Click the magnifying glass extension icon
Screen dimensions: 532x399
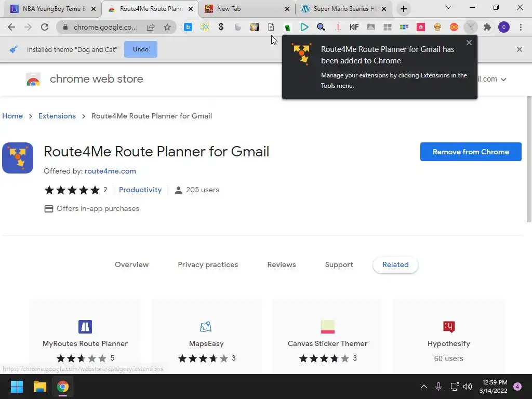click(321, 27)
